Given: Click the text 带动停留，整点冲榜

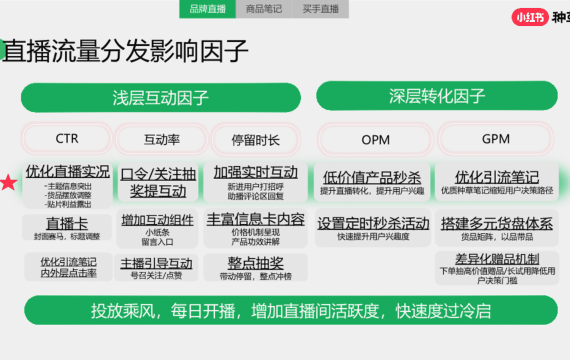Looking at the screenshot, I should [256, 276].
